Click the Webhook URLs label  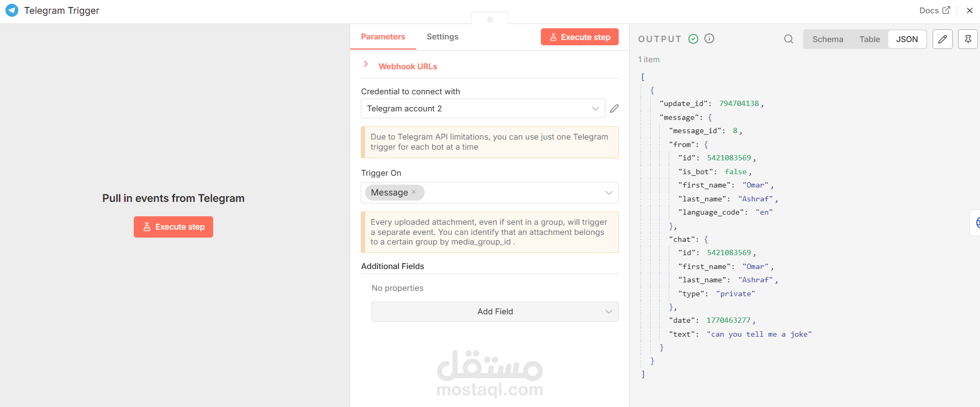coord(408,67)
